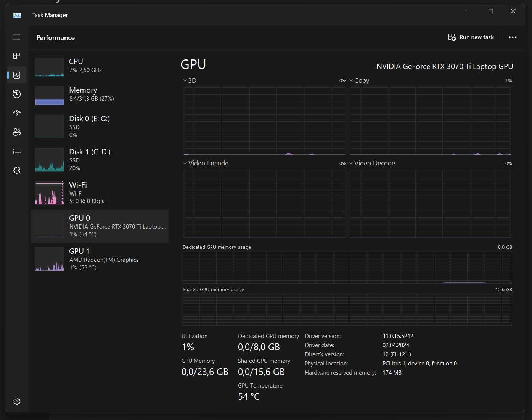The width and height of the screenshot is (532, 420).
Task: Open the Video Decode graph dropdown
Action: [372, 163]
